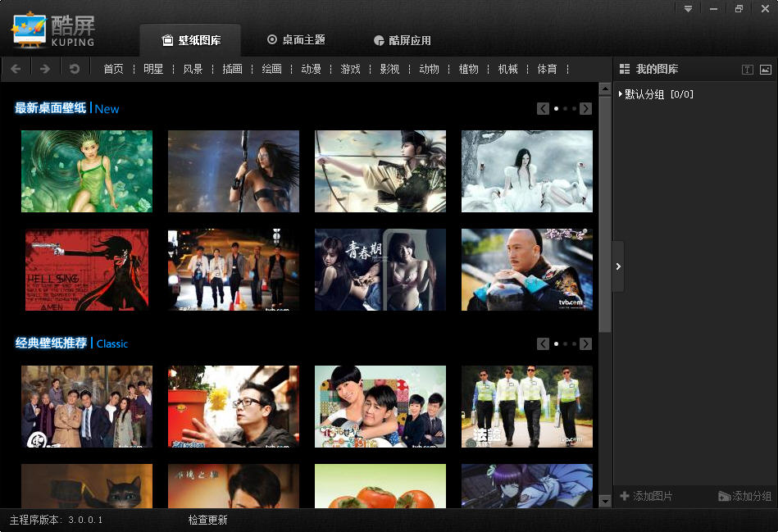Select the 植物 category
This screenshot has width=778, height=532.
pyautogui.click(x=468, y=69)
